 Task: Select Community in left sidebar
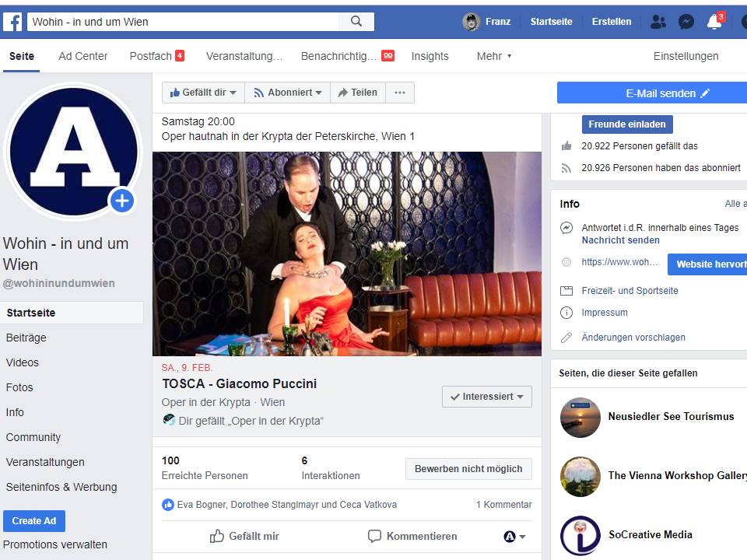click(33, 437)
